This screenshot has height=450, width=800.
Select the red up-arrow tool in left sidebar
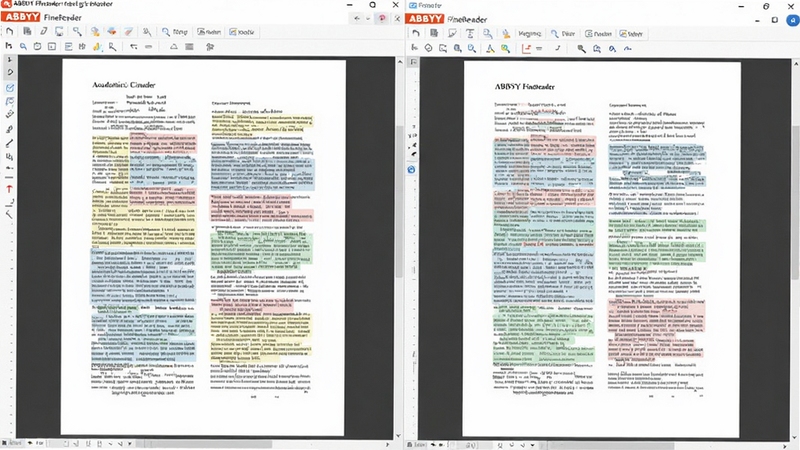click(9, 189)
